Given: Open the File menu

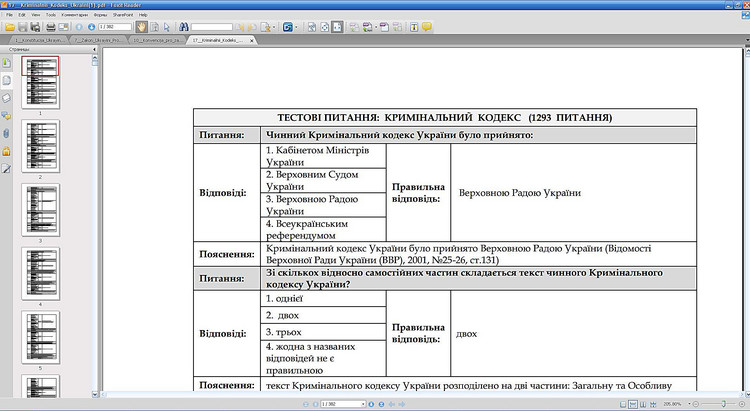Looking at the screenshot, I should [9, 15].
